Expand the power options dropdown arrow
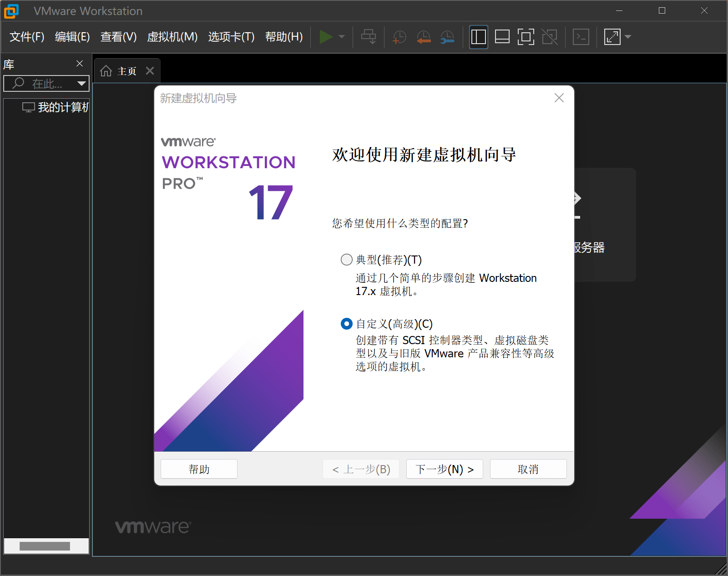Screen dimensions: 728x576 [342, 37]
